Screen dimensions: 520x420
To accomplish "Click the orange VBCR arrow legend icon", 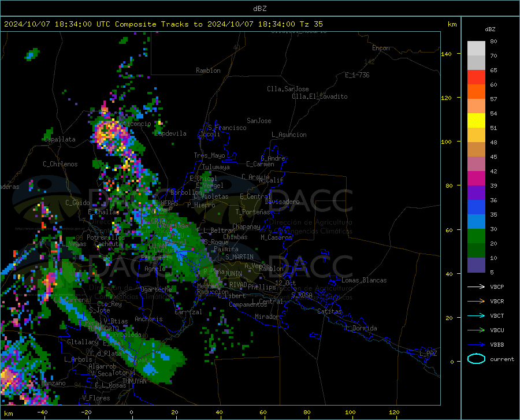I will point(476,302).
